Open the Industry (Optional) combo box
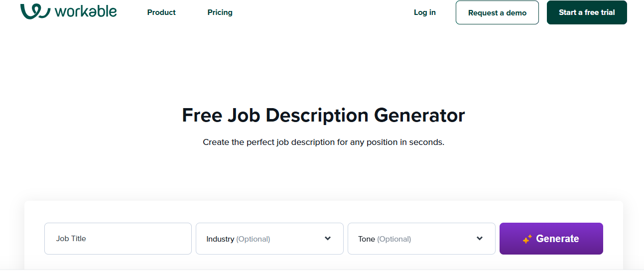644x271 pixels. [x=269, y=239]
